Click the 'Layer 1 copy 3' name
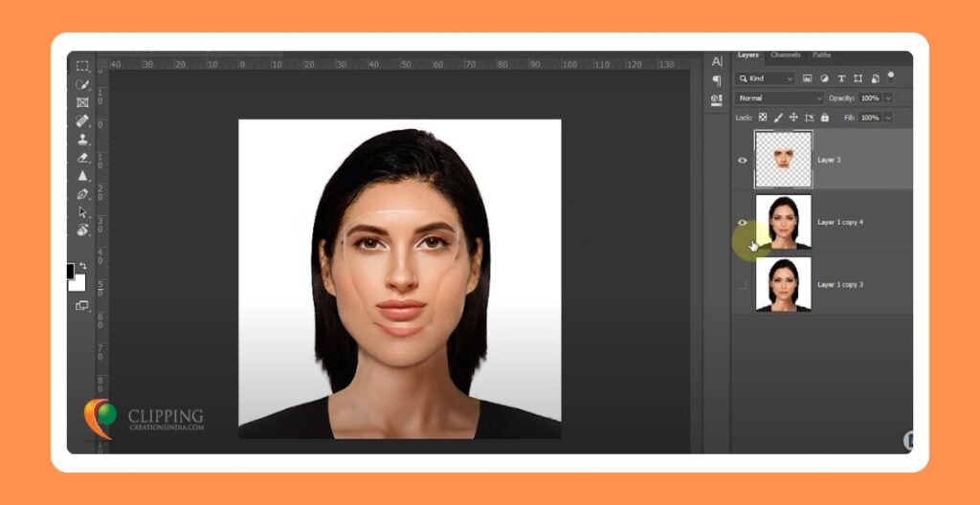This screenshot has width=980, height=505. 840,285
